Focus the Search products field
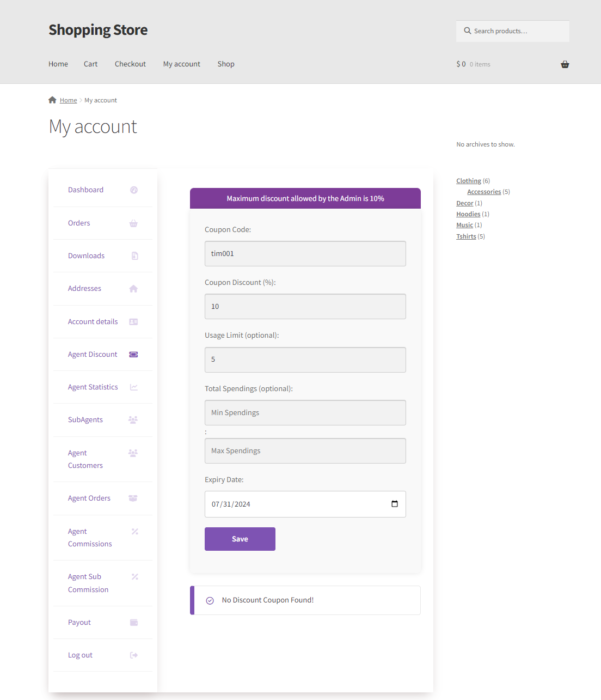Screen dimensions: 601x700 point(513,31)
